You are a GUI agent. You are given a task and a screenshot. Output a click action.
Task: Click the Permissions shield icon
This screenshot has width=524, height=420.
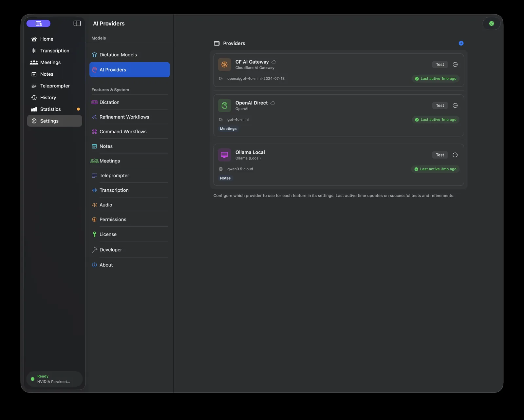click(94, 220)
